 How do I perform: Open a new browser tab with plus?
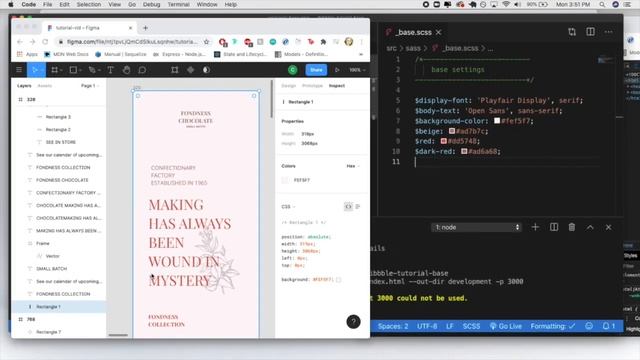pos(145,28)
